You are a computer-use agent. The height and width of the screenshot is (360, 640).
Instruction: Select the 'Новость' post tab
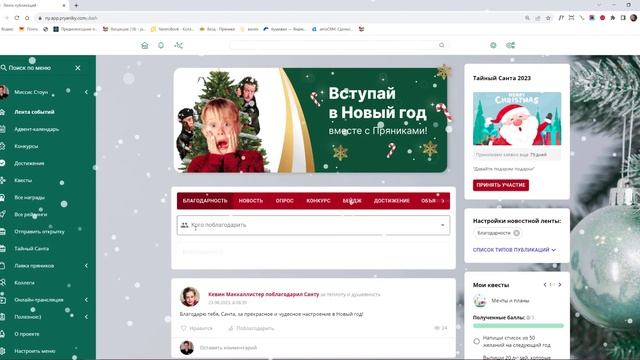[x=251, y=201]
